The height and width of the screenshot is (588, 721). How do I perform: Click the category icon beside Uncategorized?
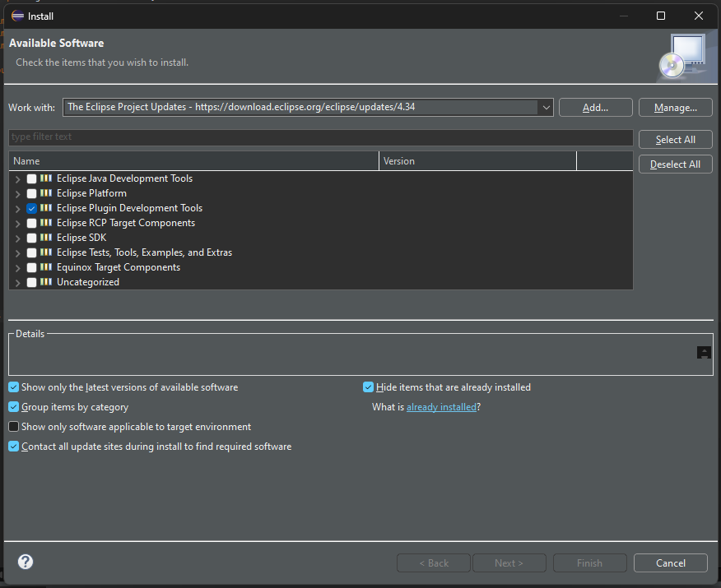pyautogui.click(x=46, y=282)
